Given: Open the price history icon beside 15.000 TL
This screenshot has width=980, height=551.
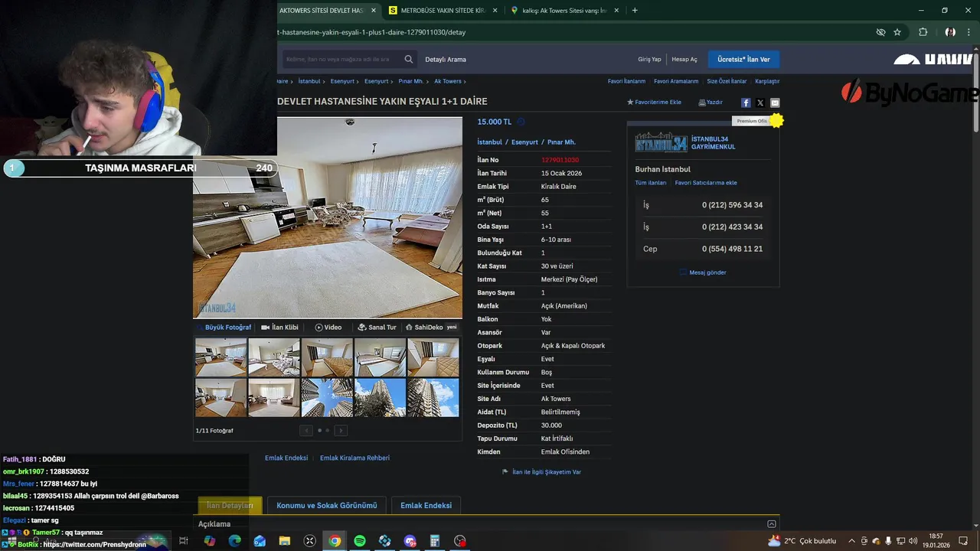Looking at the screenshot, I should (521, 122).
